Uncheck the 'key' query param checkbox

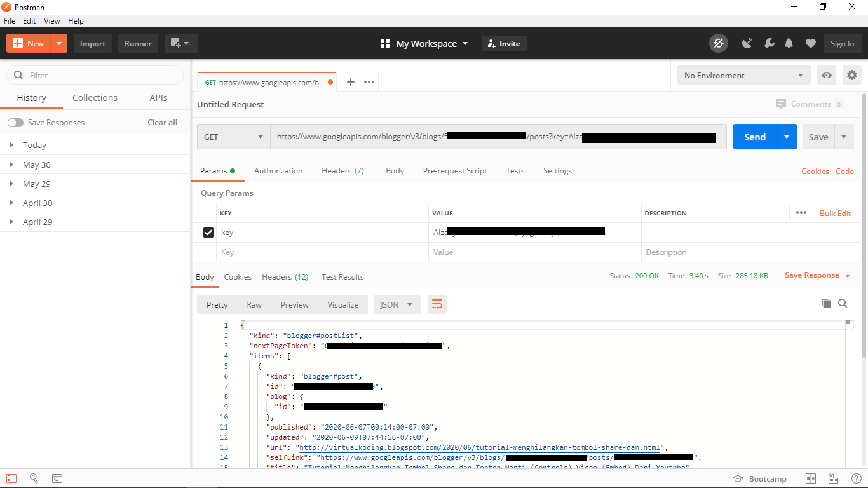tap(208, 233)
